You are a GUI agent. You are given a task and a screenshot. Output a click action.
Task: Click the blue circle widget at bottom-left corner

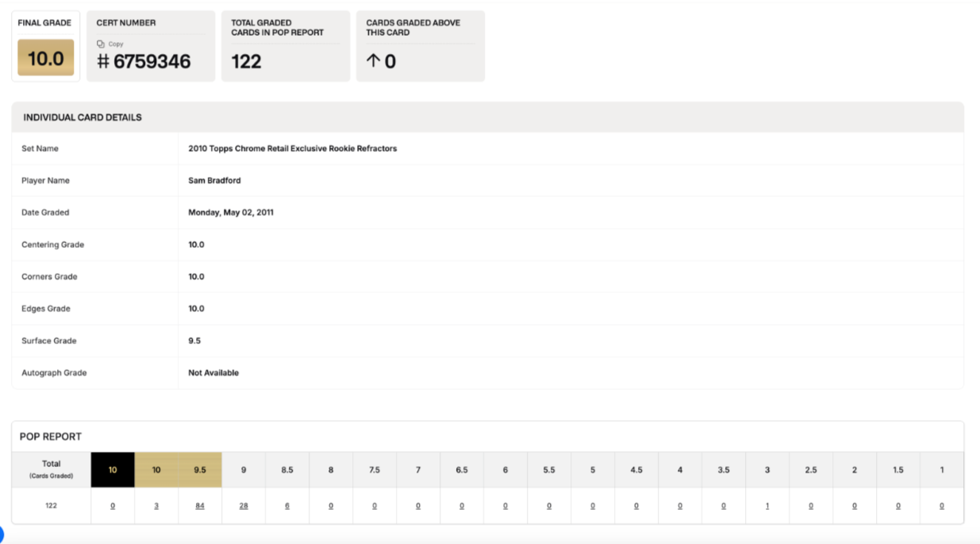pos(2,534)
